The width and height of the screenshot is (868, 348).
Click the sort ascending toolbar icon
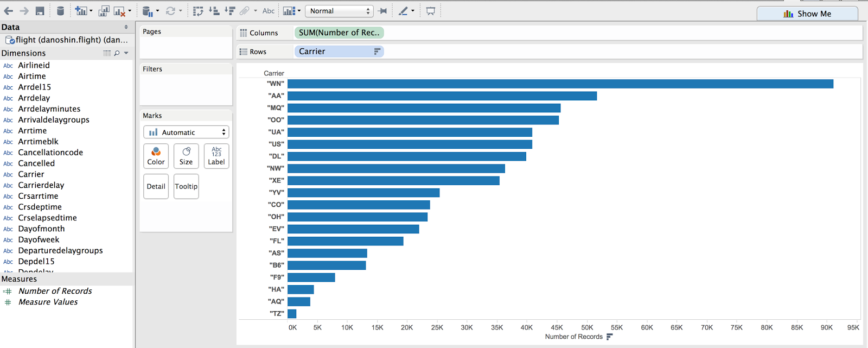[x=214, y=11]
